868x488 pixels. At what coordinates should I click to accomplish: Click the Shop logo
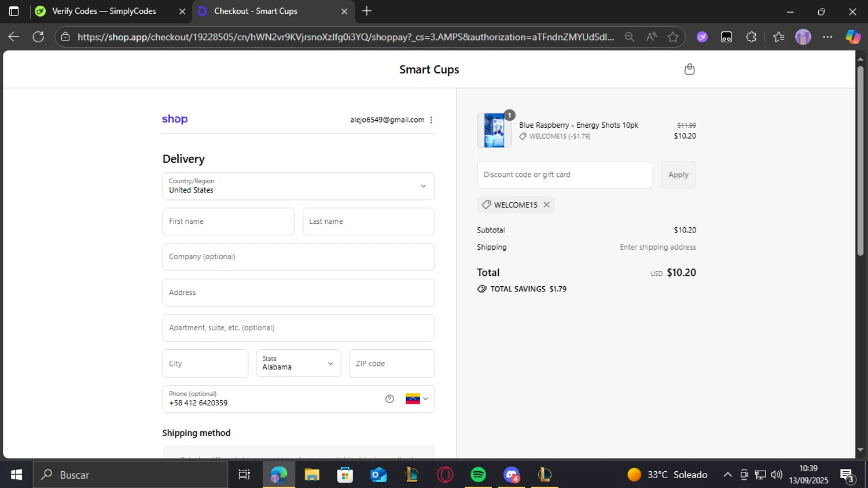point(175,119)
